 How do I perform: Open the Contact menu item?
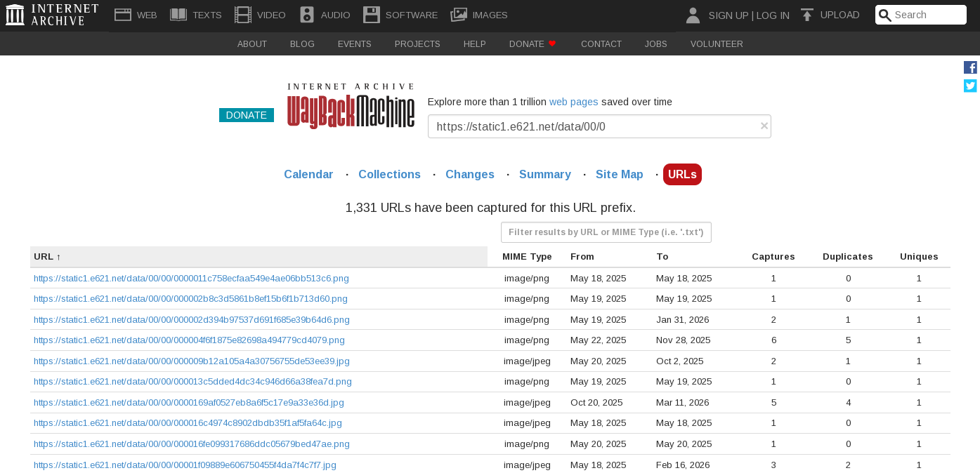click(601, 44)
